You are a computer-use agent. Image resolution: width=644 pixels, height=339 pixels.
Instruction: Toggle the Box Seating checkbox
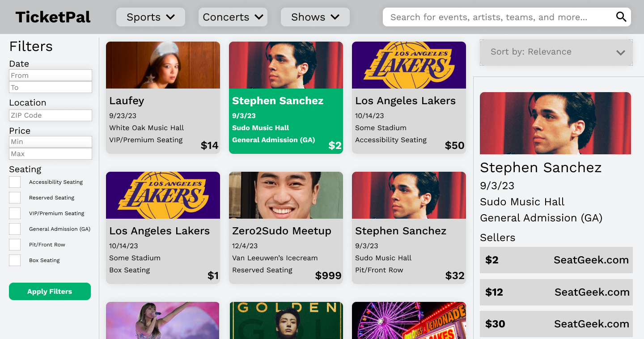[x=15, y=260]
